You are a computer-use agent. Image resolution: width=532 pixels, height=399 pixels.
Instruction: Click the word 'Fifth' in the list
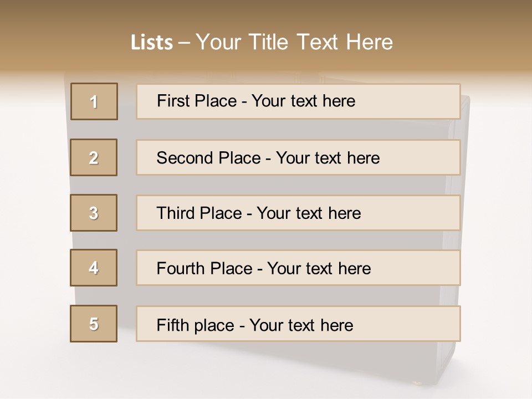(172, 325)
